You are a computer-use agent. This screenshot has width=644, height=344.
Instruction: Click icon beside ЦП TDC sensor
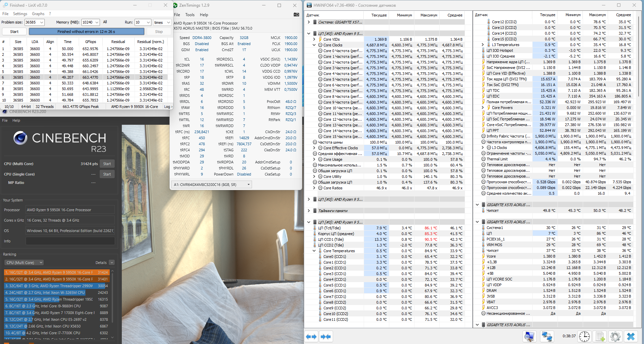click(483, 90)
